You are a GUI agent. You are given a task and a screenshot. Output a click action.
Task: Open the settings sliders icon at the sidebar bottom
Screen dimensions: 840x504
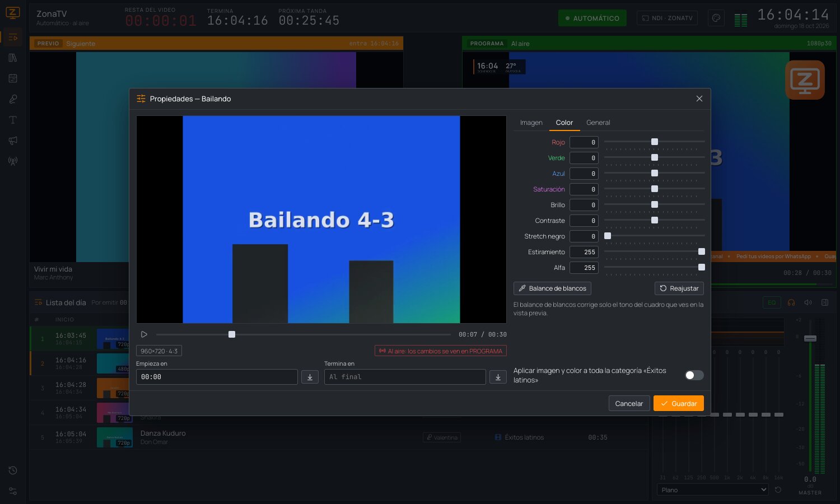coord(13,491)
